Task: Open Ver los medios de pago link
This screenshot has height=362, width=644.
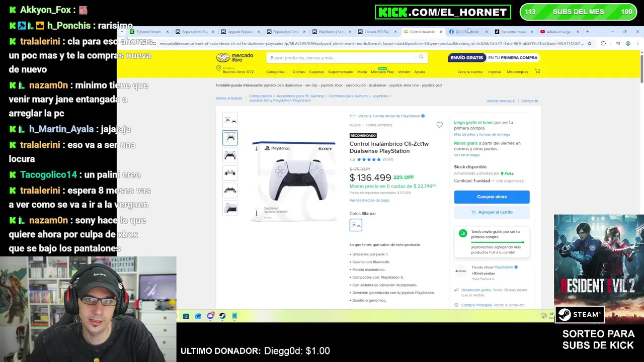Action: tap(369, 200)
